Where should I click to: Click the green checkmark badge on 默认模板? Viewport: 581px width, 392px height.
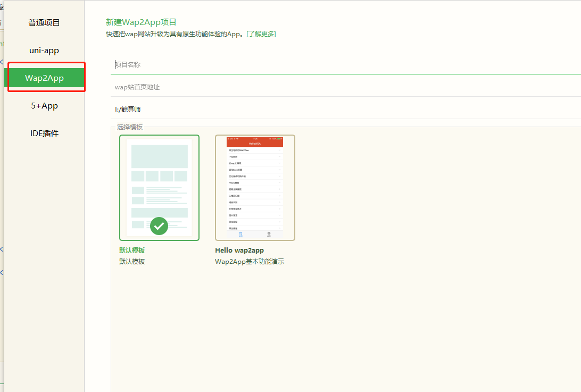tap(159, 226)
